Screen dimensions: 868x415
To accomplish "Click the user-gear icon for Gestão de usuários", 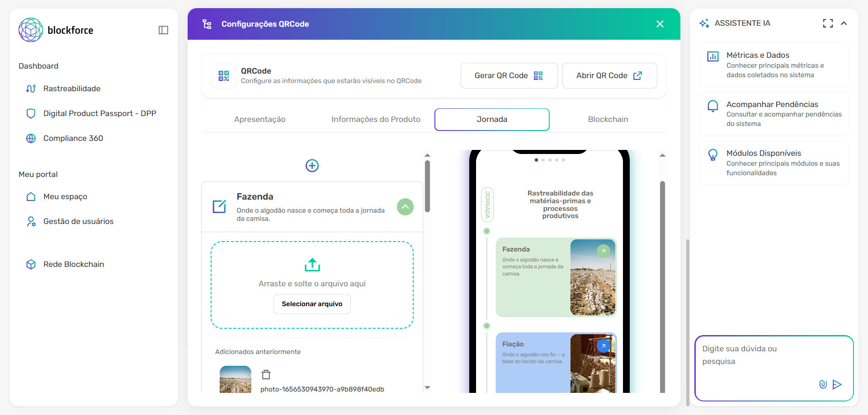I will (31, 221).
